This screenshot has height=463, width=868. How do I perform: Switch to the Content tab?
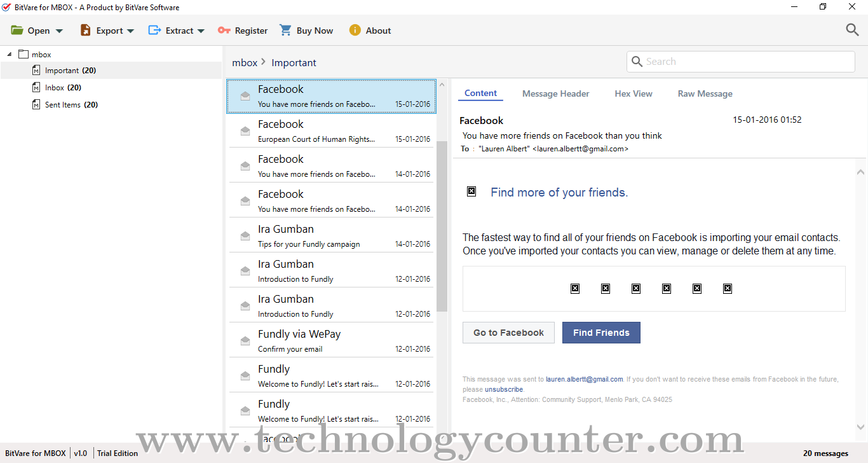click(x=480, y=93)
